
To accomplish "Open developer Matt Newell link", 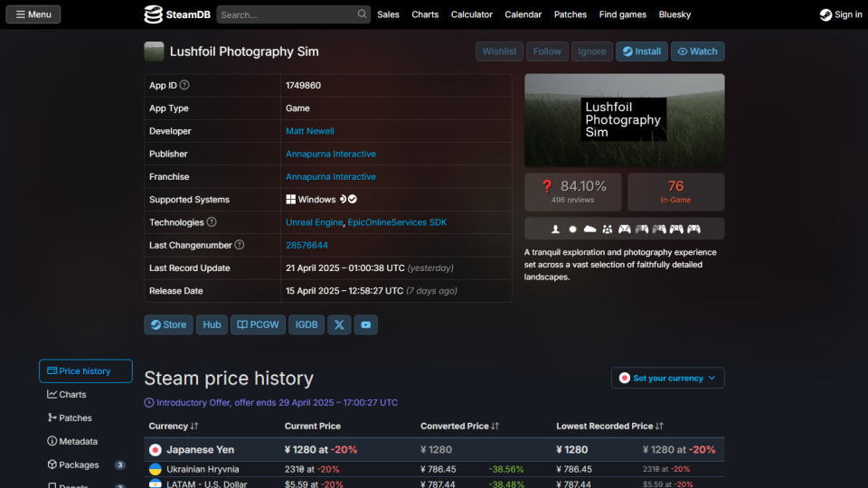I will pos(309,131).
